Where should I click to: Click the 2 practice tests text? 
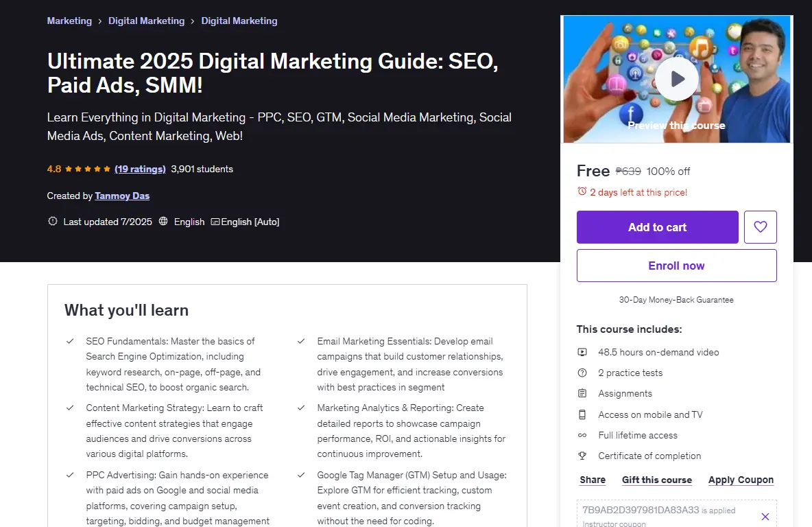[630, 373]
